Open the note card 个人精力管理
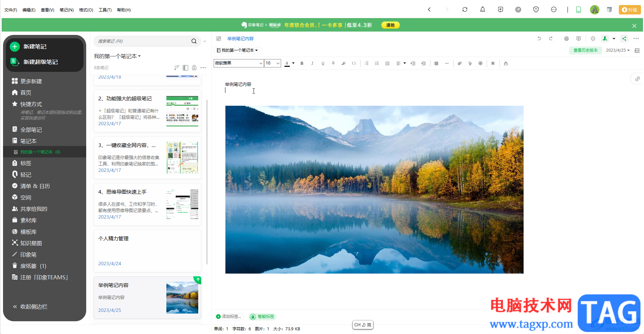The height and width of the screenshot is (334, 644). click(147, 251)
